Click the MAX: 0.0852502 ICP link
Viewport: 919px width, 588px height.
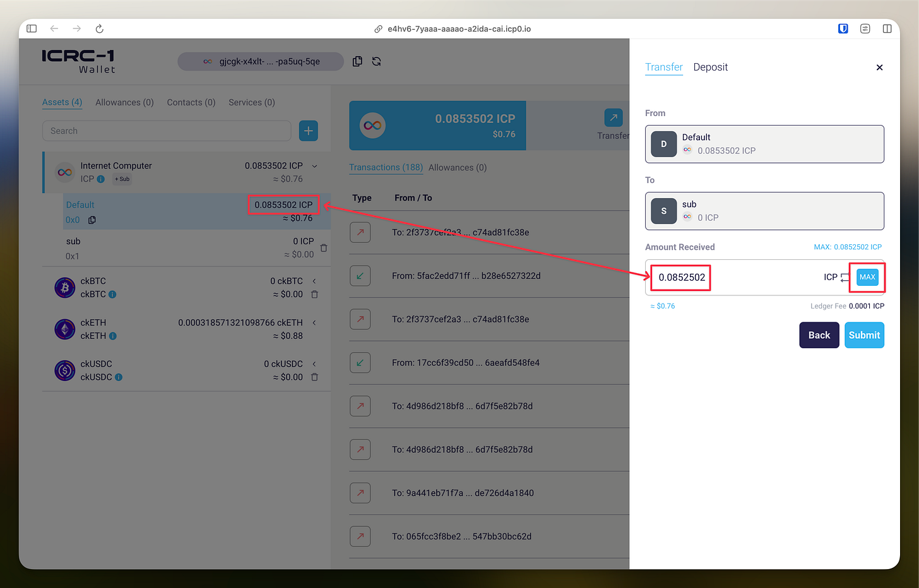point(848,247)
